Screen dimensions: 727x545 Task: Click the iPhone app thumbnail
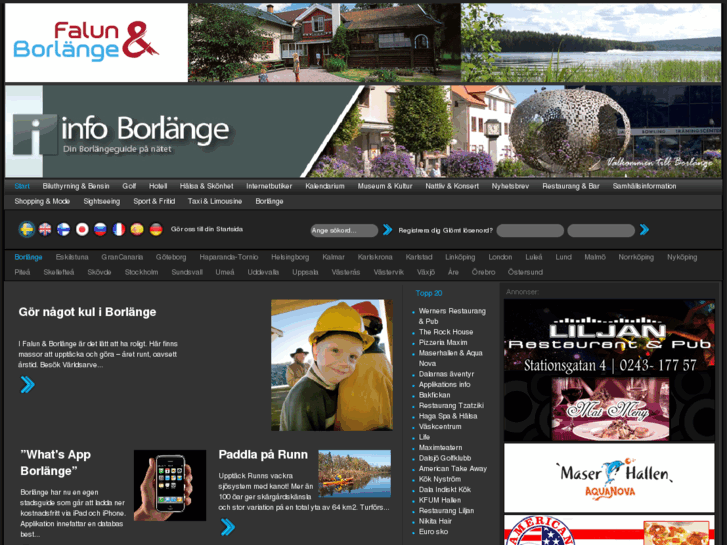pyautogui.click(x=170, y=485)
